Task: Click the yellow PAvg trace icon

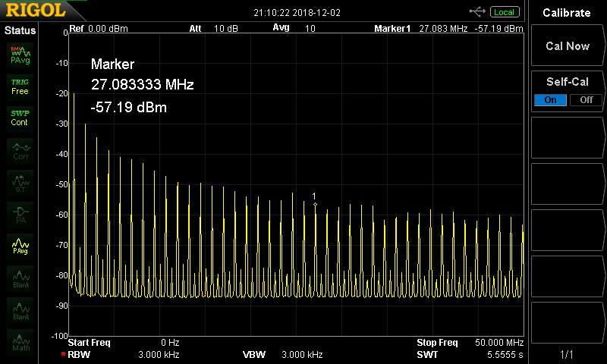Action: [x=20, y=246]
